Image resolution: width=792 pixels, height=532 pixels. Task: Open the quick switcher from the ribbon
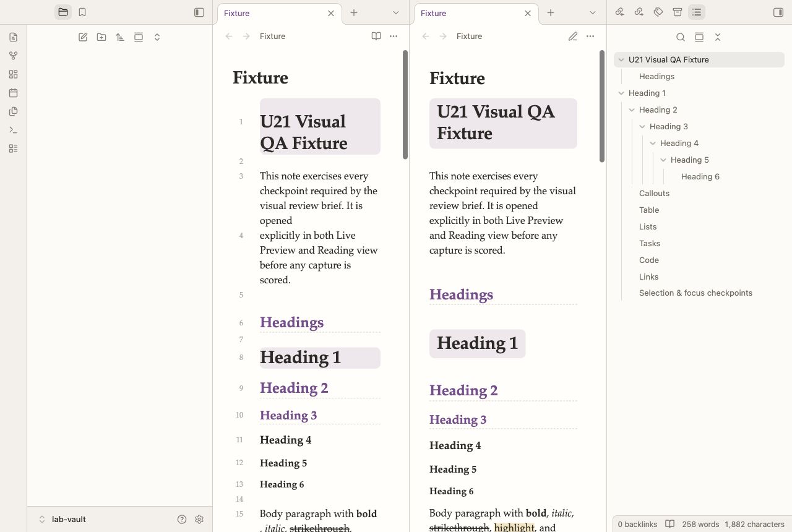pos(14,37)
